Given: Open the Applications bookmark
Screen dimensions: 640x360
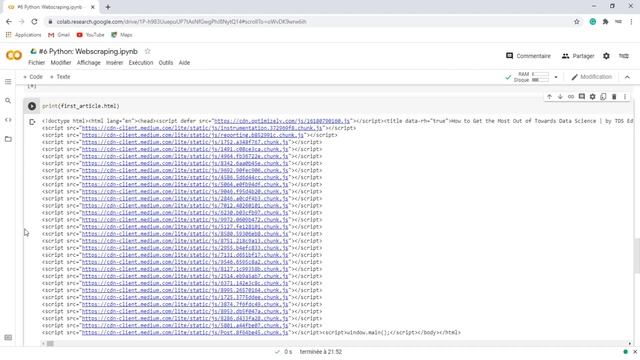Looking at the screenshot, I should pos(23,35).
